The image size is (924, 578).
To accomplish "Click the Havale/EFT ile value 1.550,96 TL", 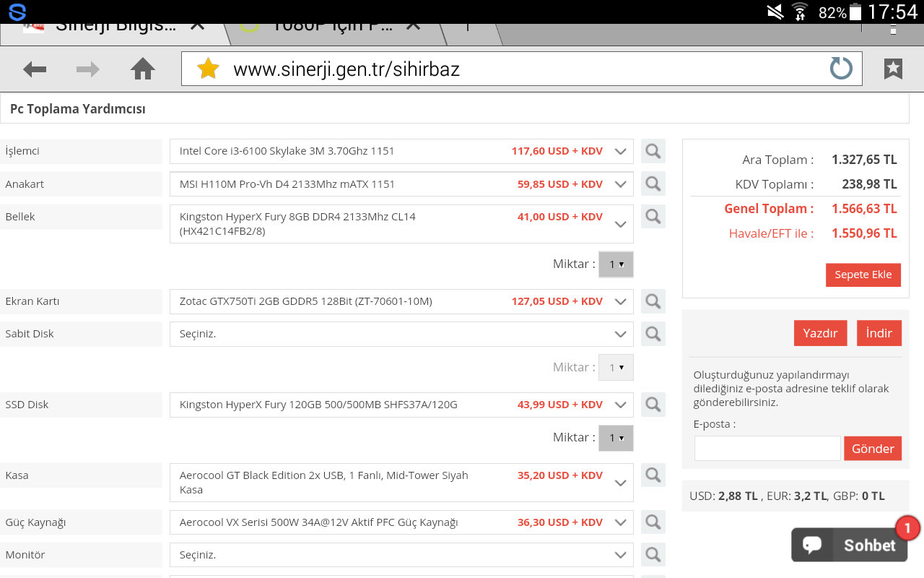I will click(x=864, y=233).
